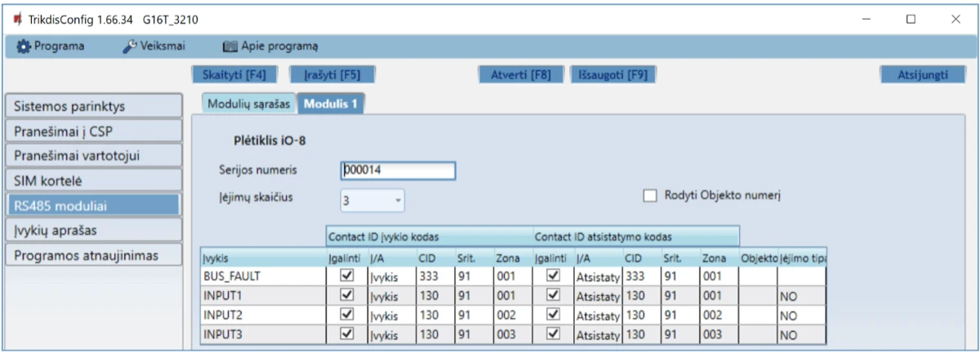The image size is (980, 354).
Task: Click the Serijos numeris input field
Action: (x=397, y=170)
